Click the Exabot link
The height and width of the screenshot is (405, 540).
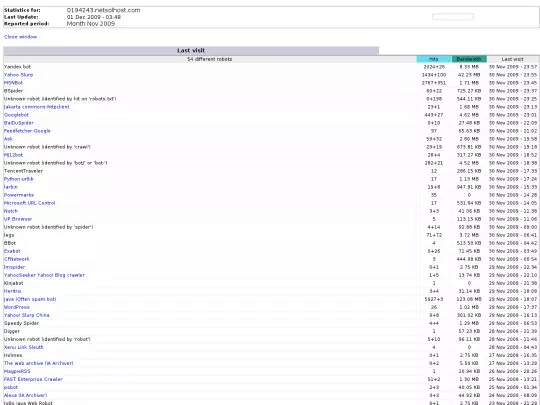click(12, 251)
